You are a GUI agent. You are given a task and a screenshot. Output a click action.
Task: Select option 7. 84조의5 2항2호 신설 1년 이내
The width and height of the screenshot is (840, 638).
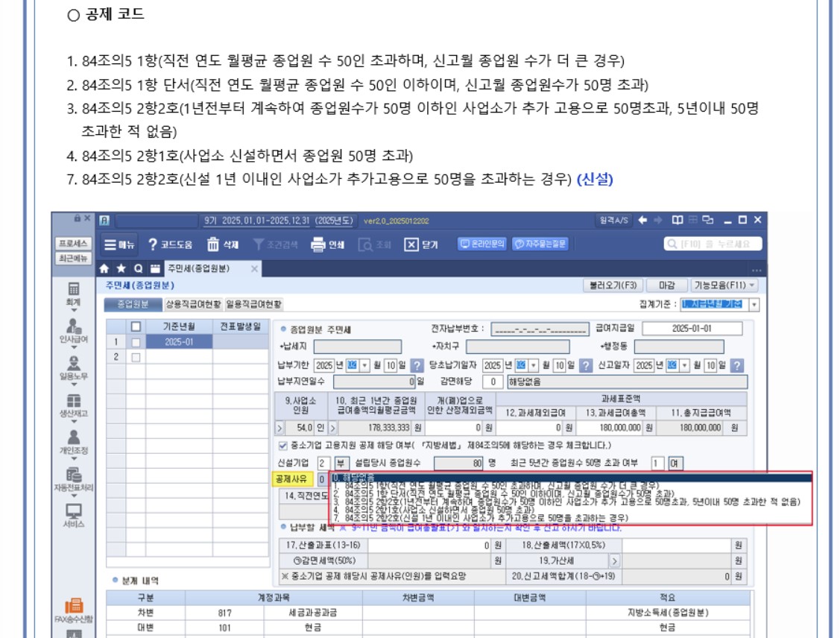pyautogui.click(x=571, y=518)
